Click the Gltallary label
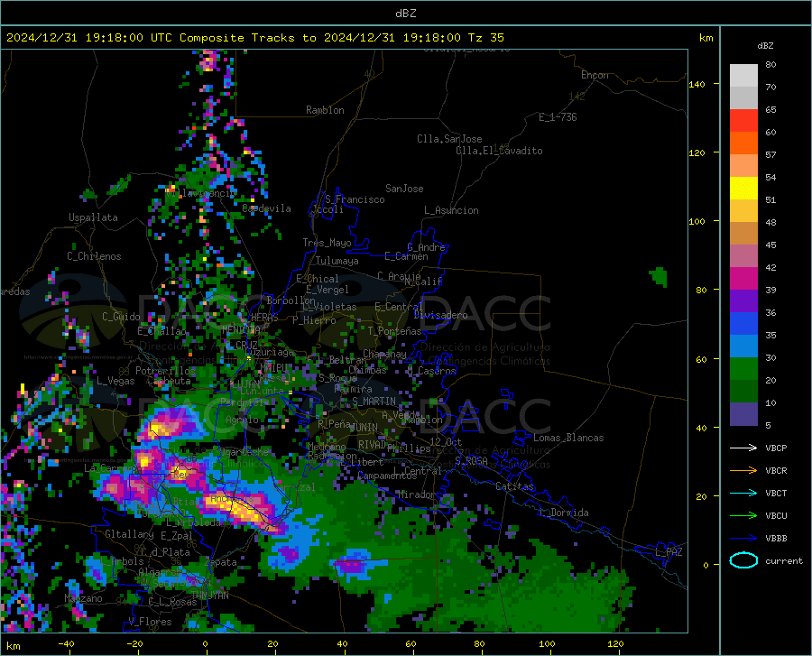 point(129,534)
